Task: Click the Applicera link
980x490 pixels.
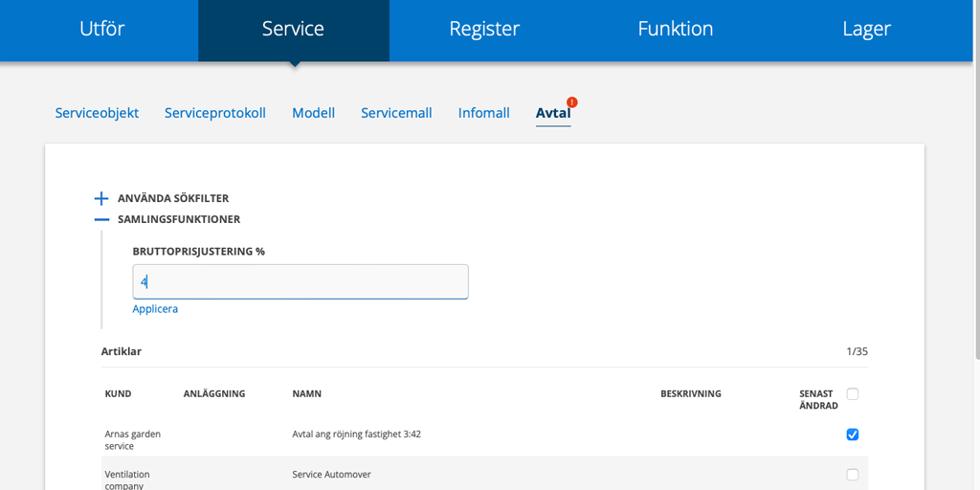Action: point(155,309)
